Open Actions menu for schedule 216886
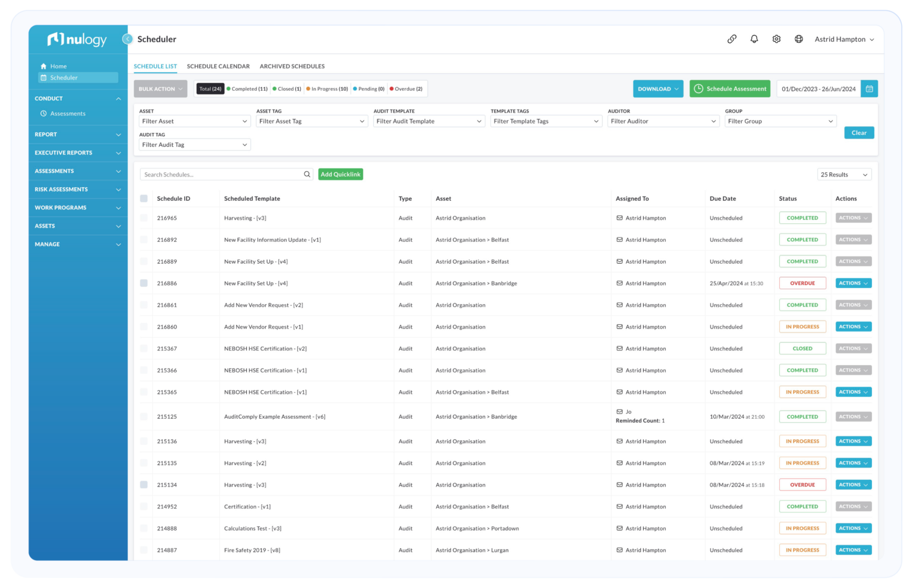Image resolution: width=913 pixels, height=588 pixels. coord(854,283)
